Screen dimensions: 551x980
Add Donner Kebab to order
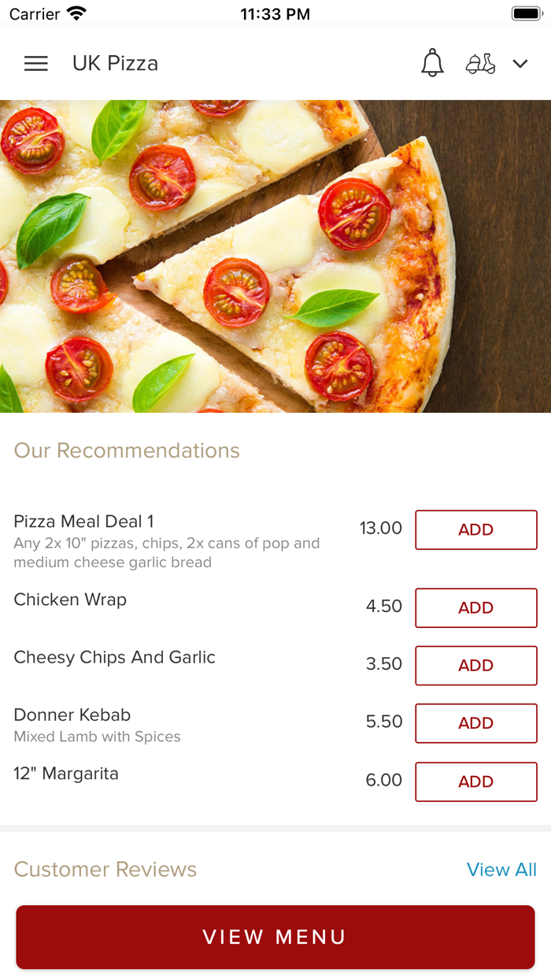click(475, 723)
